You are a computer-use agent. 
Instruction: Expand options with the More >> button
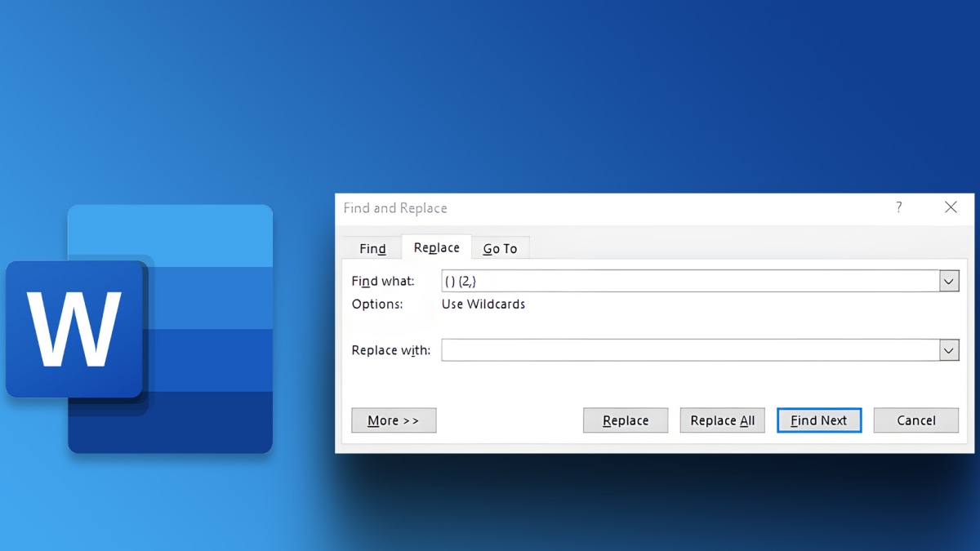(x=394, y=420)
